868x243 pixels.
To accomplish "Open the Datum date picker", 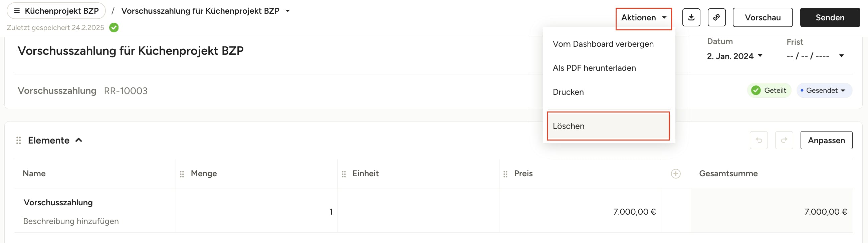I will click(734, 56).
